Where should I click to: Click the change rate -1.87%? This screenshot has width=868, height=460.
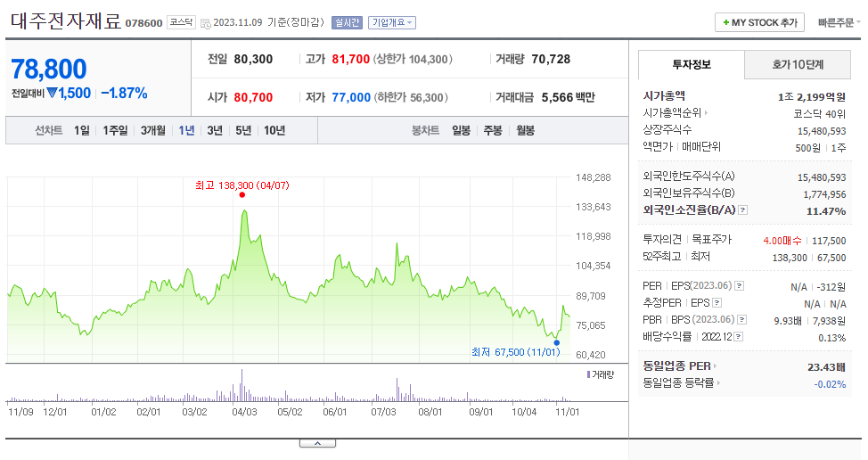click(x=124, y=94)
